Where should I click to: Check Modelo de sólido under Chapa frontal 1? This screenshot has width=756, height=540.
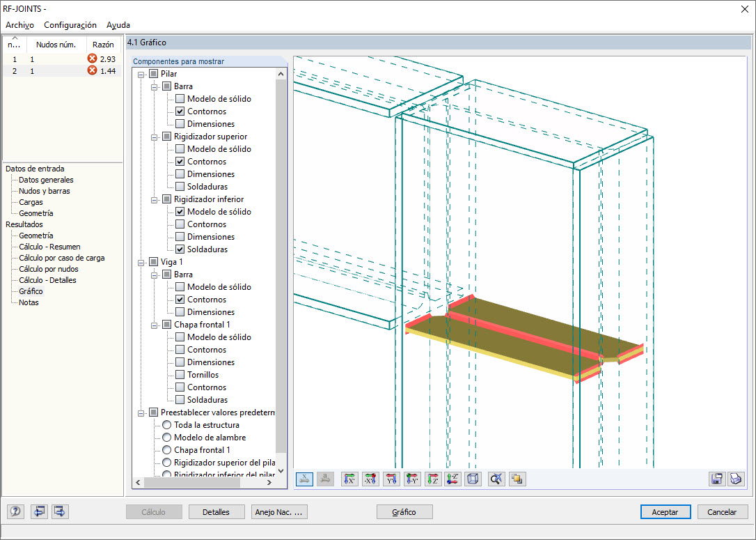point(180,337)
